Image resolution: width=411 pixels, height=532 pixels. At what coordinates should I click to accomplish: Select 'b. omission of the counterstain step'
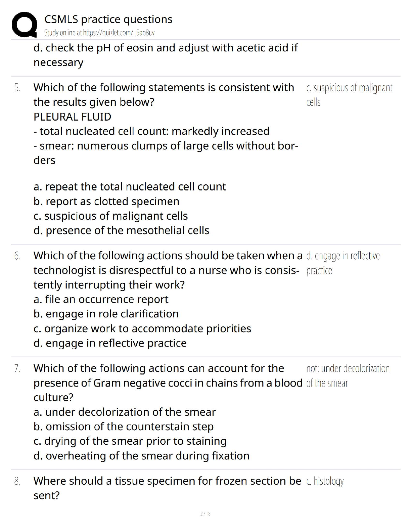(x=124, y=427)
